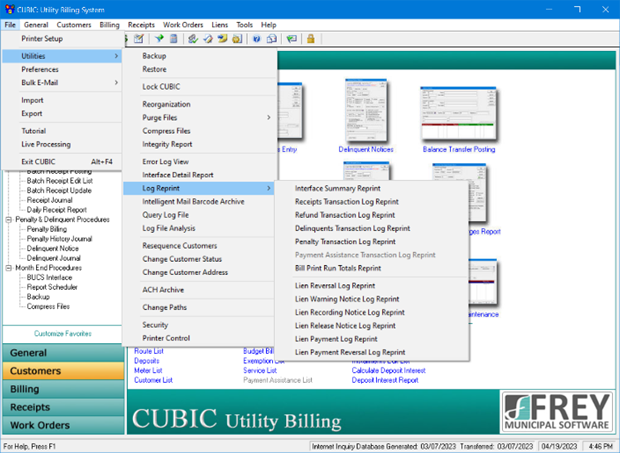Open the Customers menu
620x453 pixels.
74,25
